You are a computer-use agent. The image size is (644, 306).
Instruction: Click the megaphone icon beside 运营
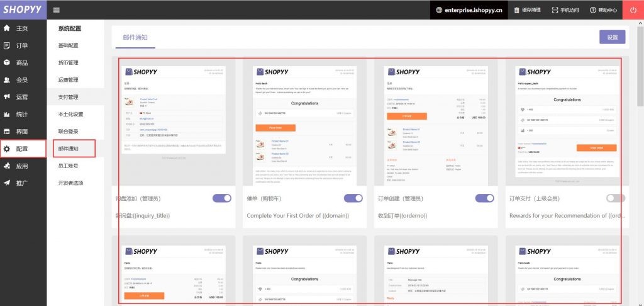pyautogui.click(x=6, y=97)
